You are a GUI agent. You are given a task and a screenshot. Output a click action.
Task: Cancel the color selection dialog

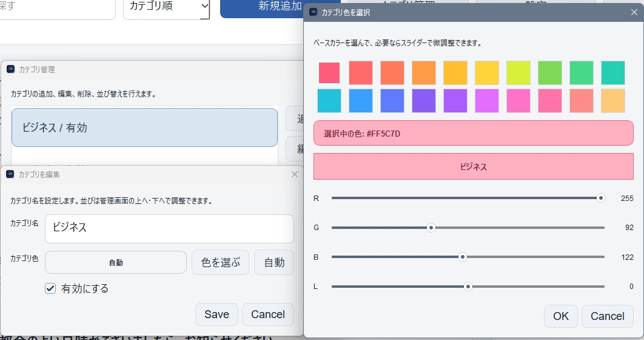[607, 316]
